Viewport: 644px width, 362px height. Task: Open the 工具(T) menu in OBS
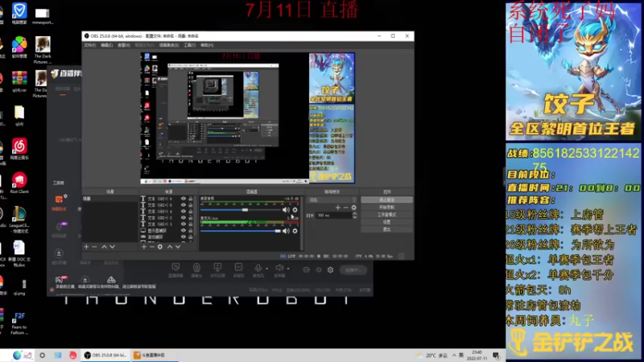coord(190,45)
